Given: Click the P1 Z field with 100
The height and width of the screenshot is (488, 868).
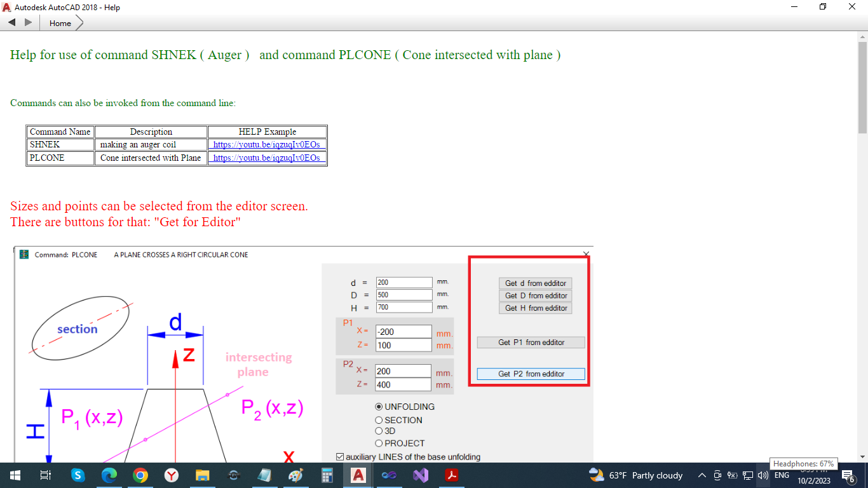Looking at the screenshot, I should pos(403,346).
